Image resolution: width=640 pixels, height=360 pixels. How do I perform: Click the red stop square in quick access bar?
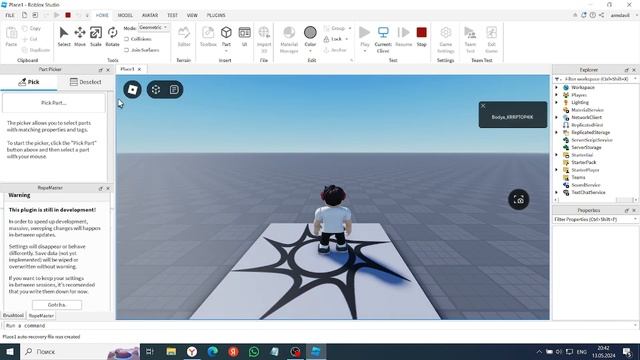click(x=68, y=15)
